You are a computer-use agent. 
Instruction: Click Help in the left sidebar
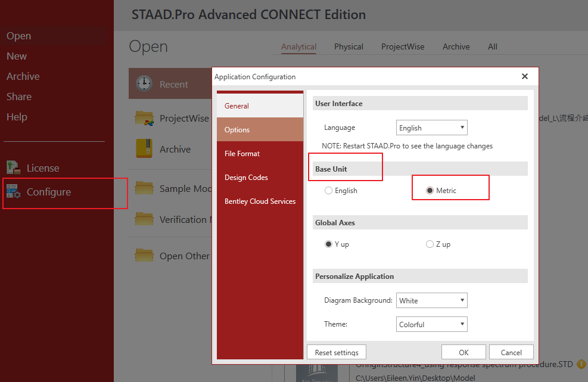pyautogui.click(x=17, y=117)
